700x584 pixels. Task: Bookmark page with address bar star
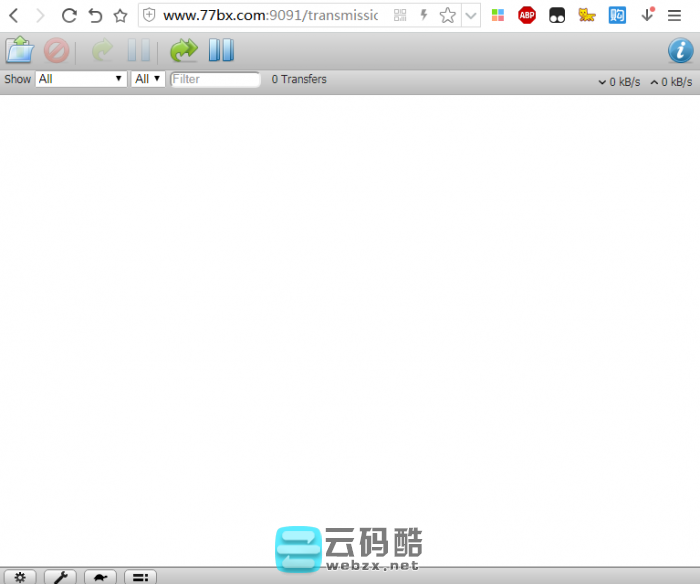pyautogui.click(x=447, y=16)
